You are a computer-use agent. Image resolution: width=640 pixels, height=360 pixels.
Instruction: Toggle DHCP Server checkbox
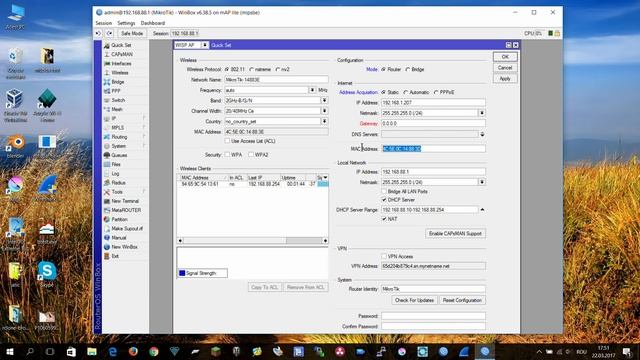pos(384,200)
